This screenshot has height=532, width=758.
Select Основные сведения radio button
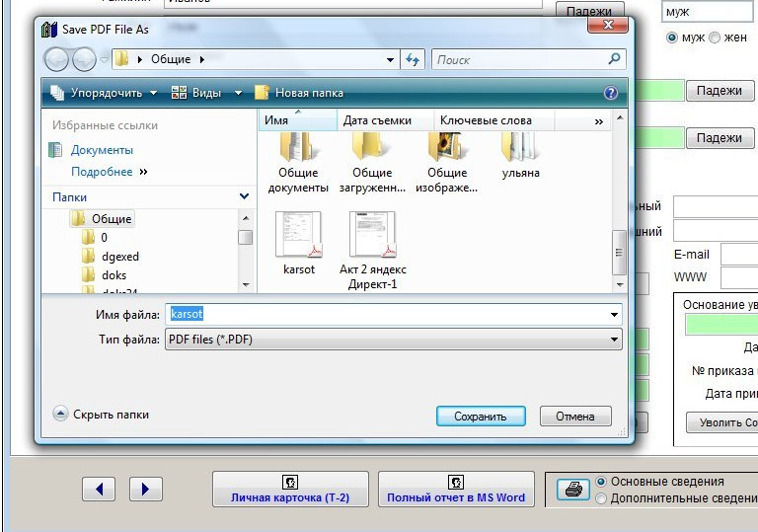(600, 482)
